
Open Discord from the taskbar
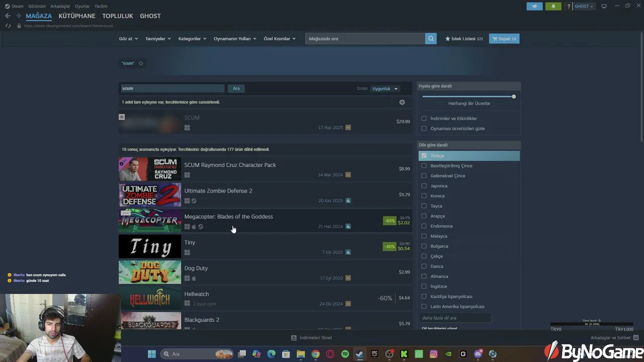pyautogui.click(x=478, y=354)
